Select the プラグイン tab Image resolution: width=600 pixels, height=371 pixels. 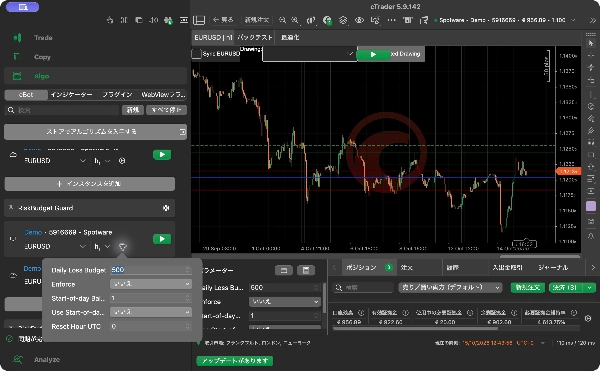point(117,94)
